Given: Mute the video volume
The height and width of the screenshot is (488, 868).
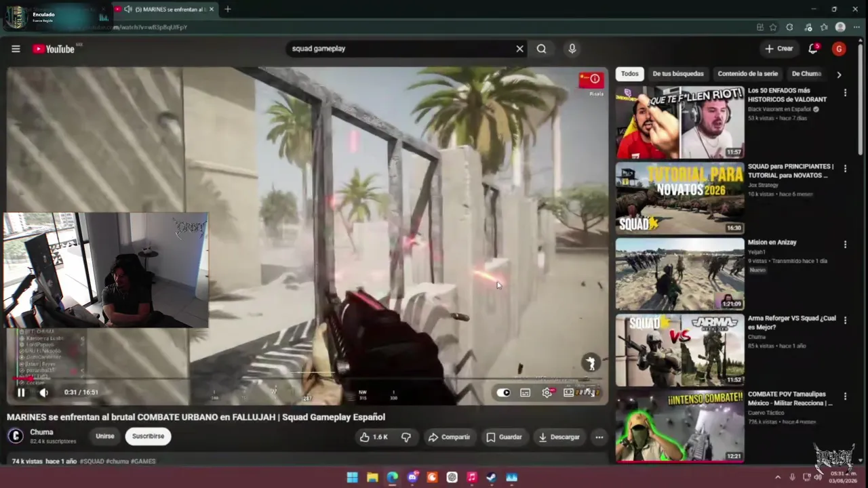Looking at the screenshot, I should point(43,392).
